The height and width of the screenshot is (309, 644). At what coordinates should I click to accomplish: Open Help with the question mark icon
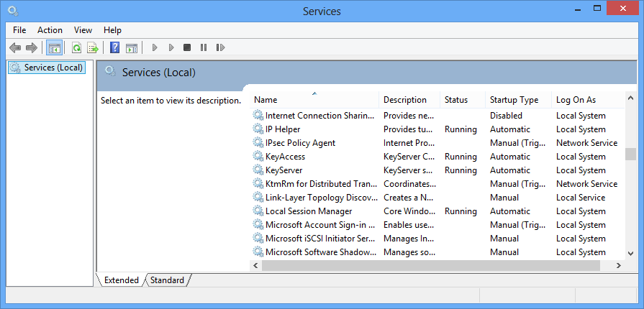tap(115, 47)
